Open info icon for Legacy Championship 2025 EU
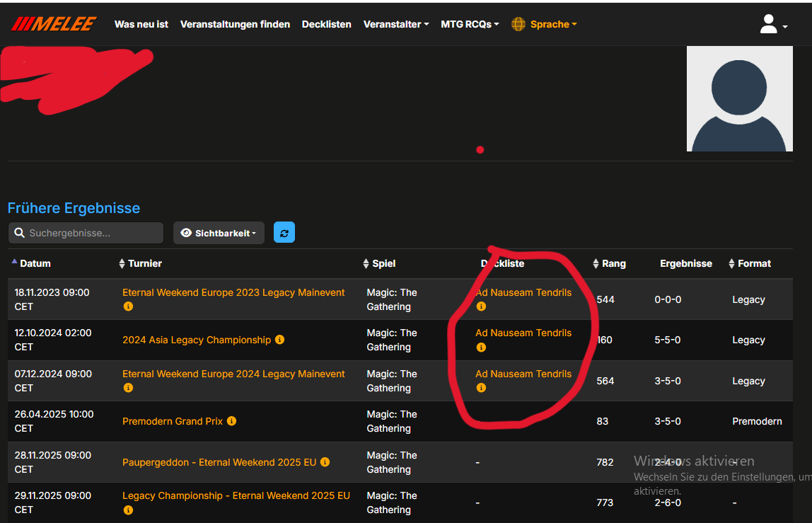Screen dimensions: 812x523 (129, 510)
